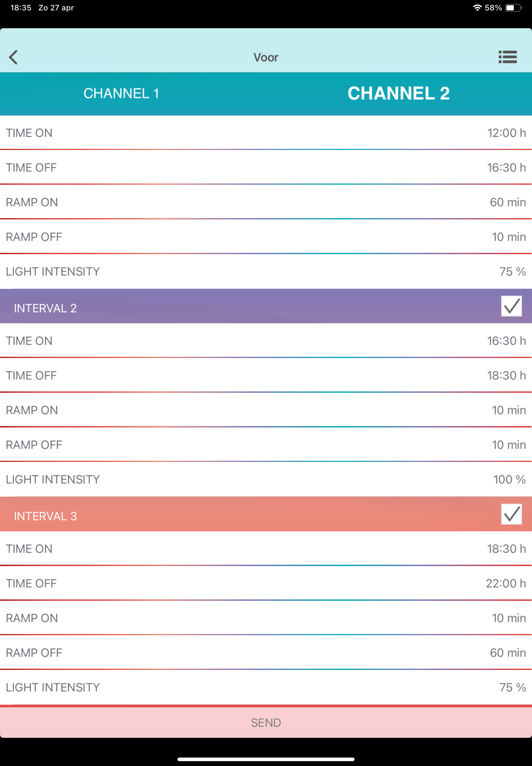Switch to the Channel 1 tab
Viewport: 532px width, 766px height.
click(x=121, y=93)
